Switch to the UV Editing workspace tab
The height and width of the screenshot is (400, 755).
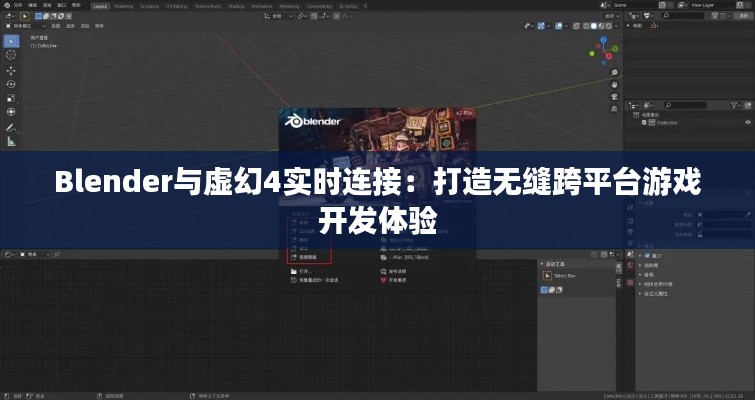177,6
